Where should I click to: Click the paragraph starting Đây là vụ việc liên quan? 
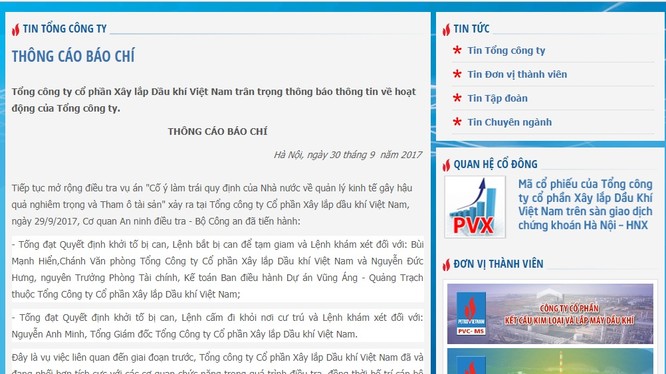[217, 364]
